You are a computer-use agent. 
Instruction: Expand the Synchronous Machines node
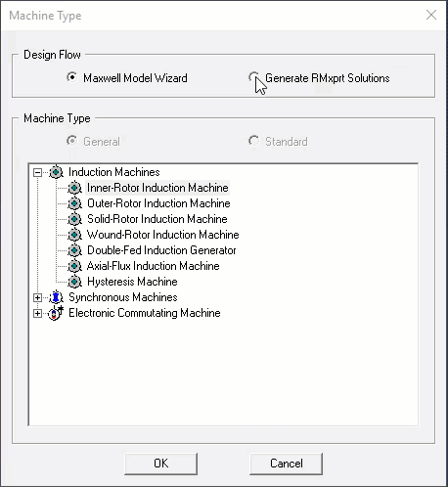point(37,297)
